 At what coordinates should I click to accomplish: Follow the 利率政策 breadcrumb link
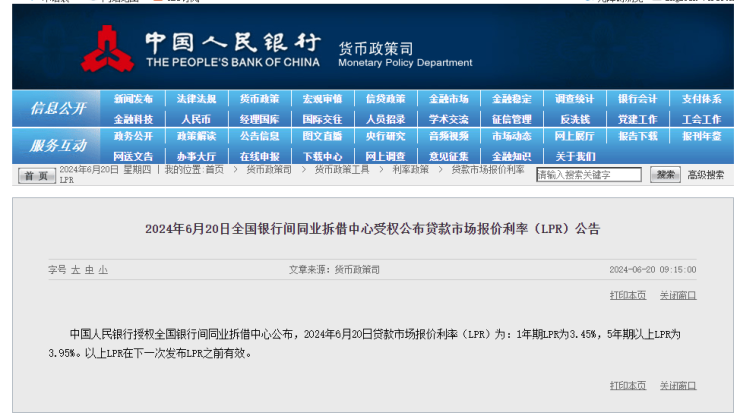(x=411, y=170)
